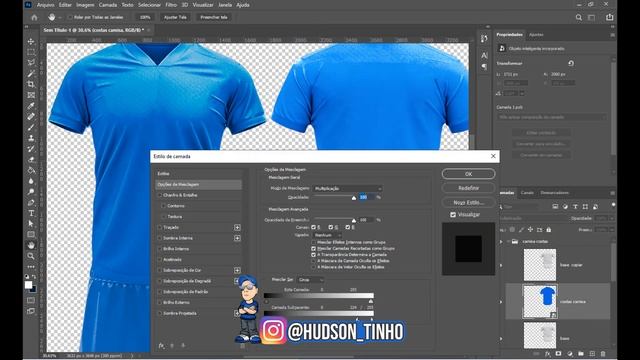Select the Dodge tool
Image resolution: width=640 pixels, height=360 pixels.
coord(31,191)
